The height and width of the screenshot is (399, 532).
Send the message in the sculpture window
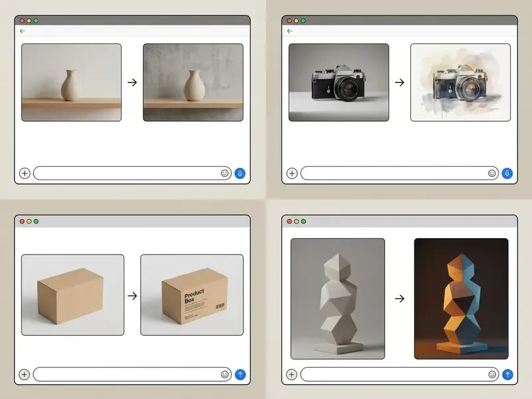(x=507, y=374)
